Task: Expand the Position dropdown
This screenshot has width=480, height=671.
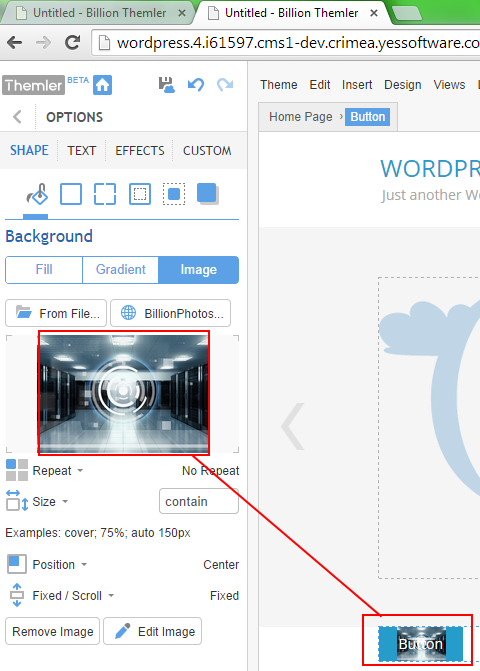Action: point(59,565)
